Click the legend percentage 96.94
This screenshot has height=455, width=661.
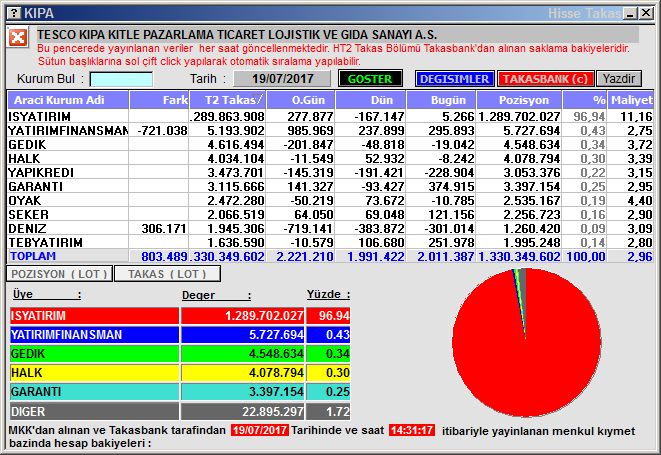[334, 315]
